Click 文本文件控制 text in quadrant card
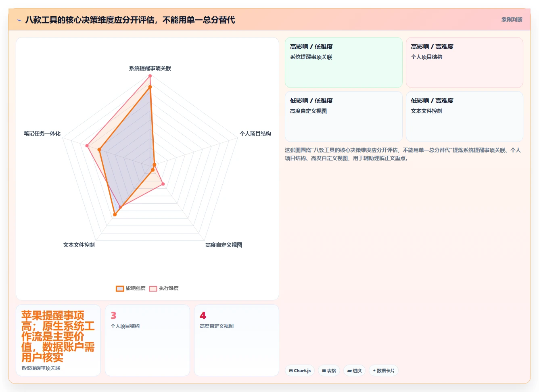The image size is (539, 392). coord(426,111)
